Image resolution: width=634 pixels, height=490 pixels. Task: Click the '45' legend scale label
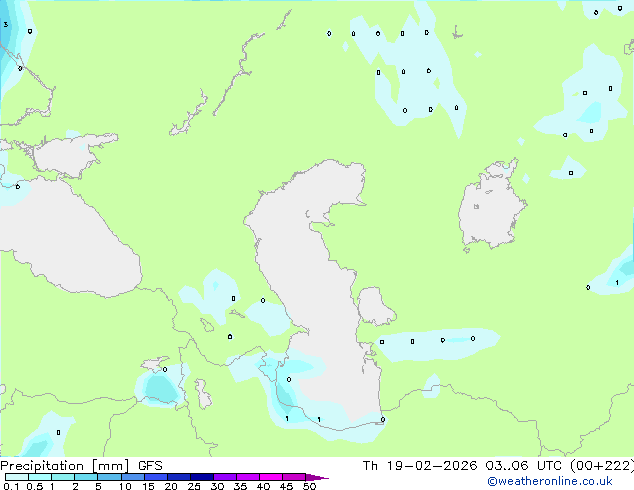pos(286,486)
